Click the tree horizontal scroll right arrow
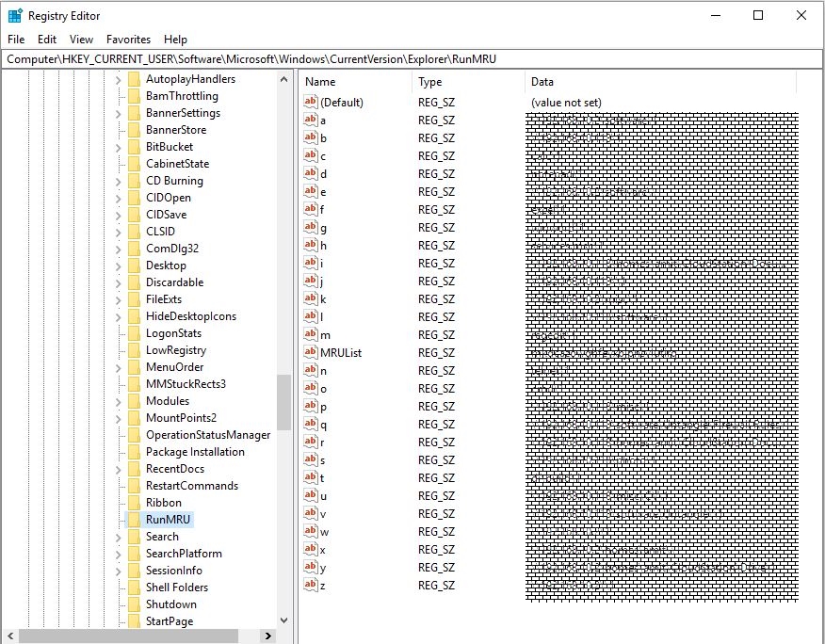 (x=268, y=636)
